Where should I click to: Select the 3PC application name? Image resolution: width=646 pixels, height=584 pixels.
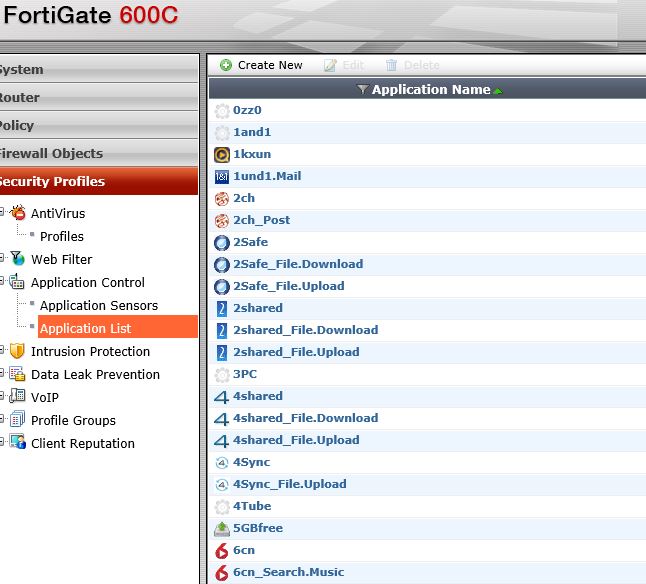pos(245,374)
